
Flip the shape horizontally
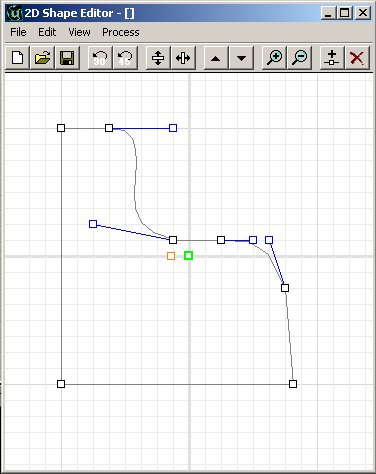click(x=183, y=58)
